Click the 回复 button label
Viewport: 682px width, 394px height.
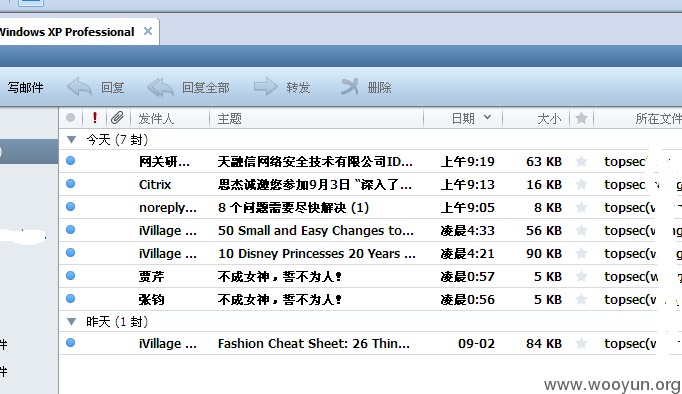tap(113, 87)
